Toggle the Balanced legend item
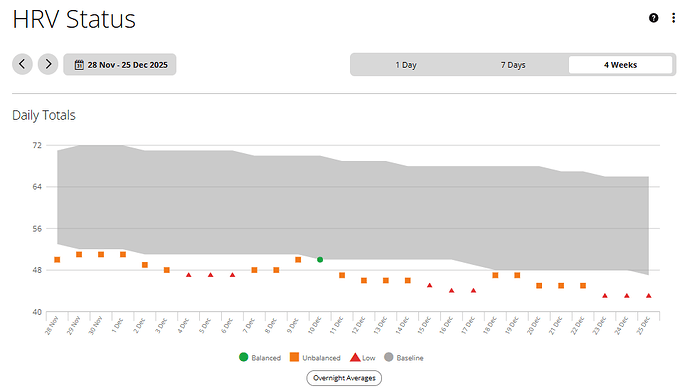 point(260,357)
